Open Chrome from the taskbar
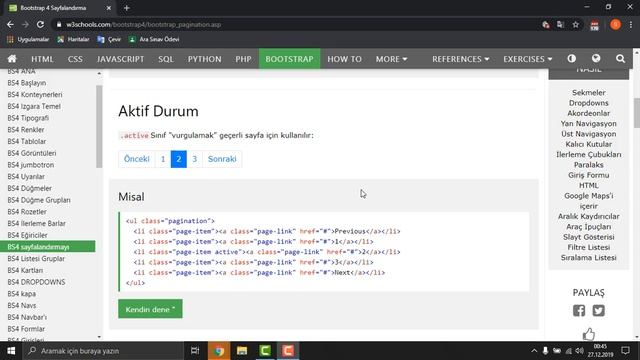The image size is (640, 360). pos(218,351)
